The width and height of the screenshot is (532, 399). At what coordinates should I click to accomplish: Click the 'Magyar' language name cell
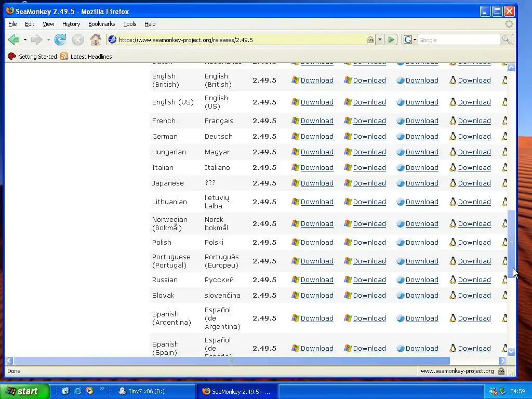(217, 152)
